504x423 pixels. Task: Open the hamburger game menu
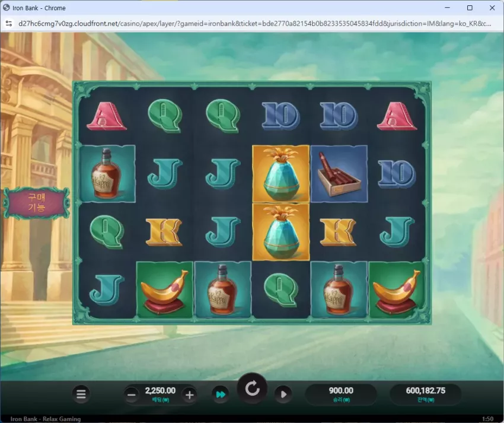point(81,394)
